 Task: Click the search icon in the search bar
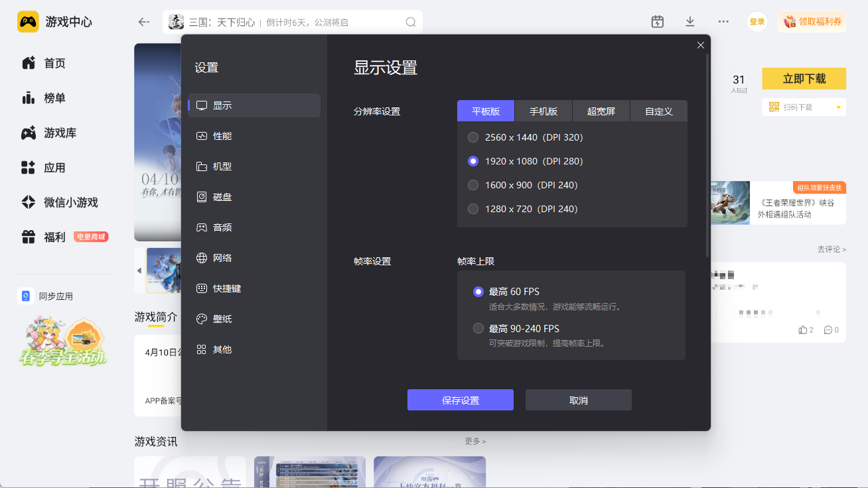[411, 21]
